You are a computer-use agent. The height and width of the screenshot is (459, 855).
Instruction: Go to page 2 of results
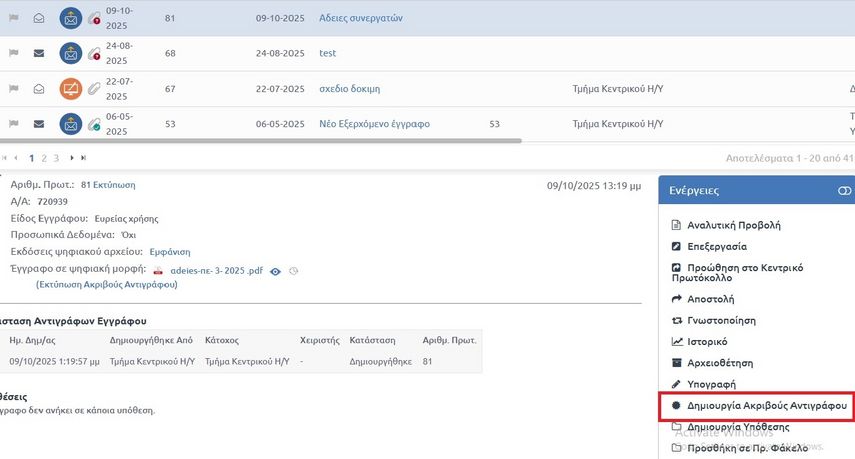point(44,158)
